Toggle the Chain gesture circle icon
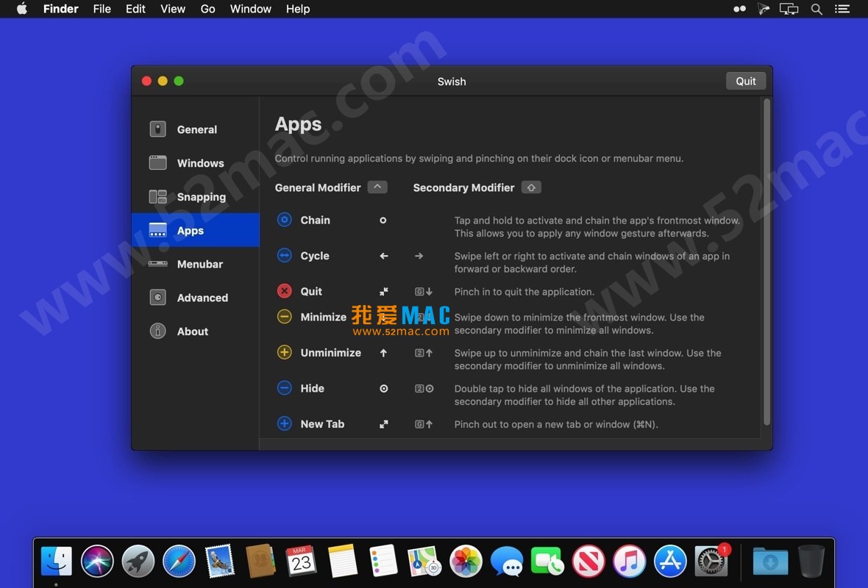The height and width of the screenshot is (588, 868). pyautogui.click(x=285, y=220)
